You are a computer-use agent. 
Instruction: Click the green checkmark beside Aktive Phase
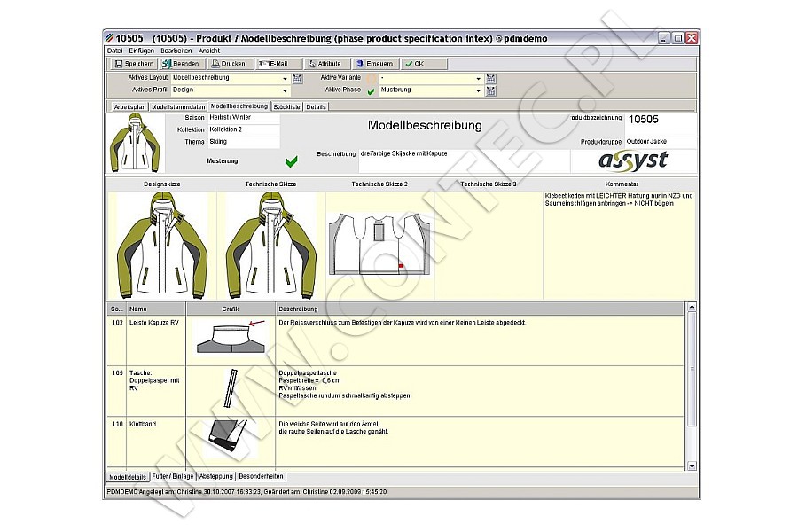pyautogui.click(x=371, y=91)
